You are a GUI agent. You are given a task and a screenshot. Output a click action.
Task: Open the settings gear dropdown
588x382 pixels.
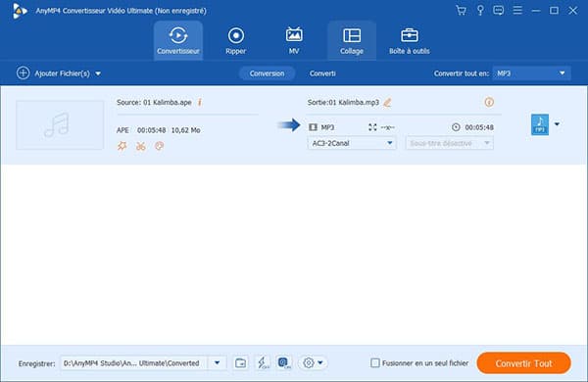313,362
